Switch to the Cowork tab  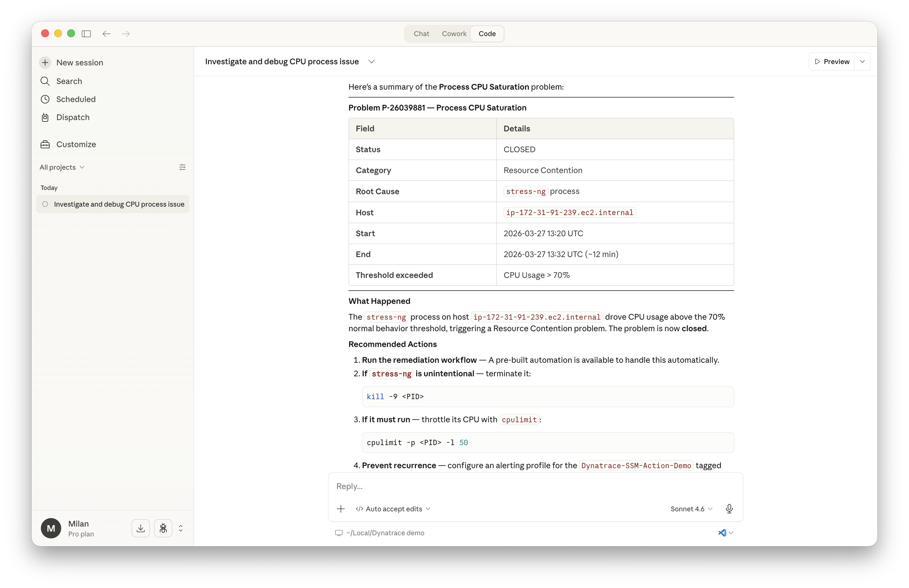tap(454, 34)
